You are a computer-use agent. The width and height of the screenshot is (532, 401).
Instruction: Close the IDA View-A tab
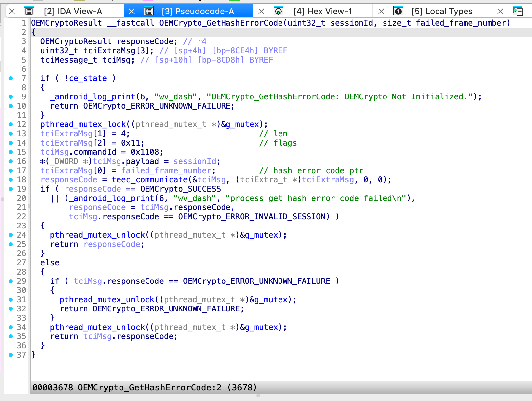[x=12, y=11]
